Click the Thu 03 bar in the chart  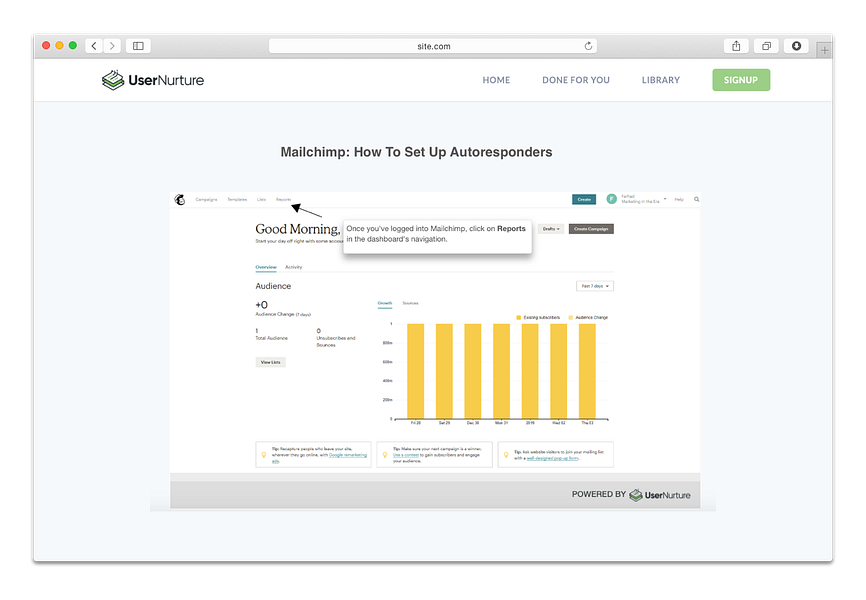pyautogui.click(x=587, y=371)
